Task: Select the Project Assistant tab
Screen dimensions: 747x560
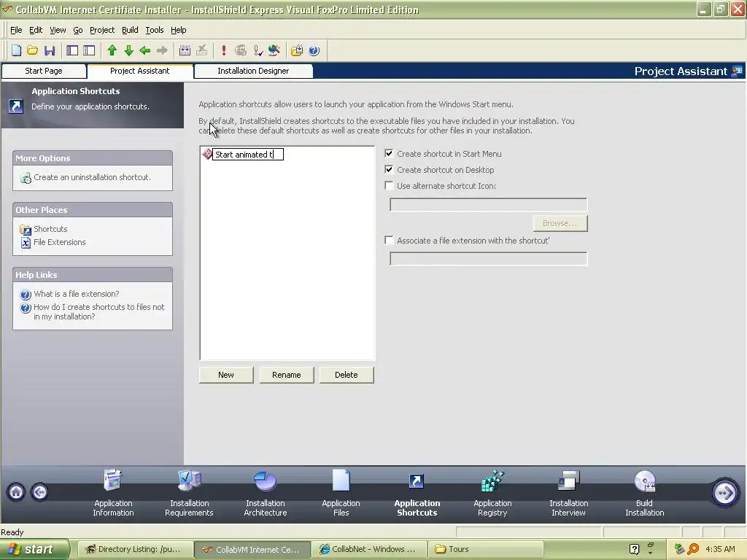Action: [x=139, y=71]
